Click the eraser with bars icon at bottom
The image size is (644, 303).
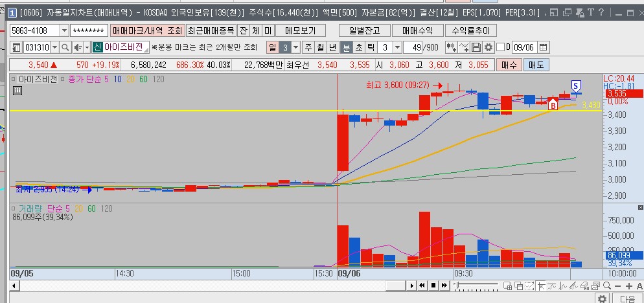(x=585, y=286)
